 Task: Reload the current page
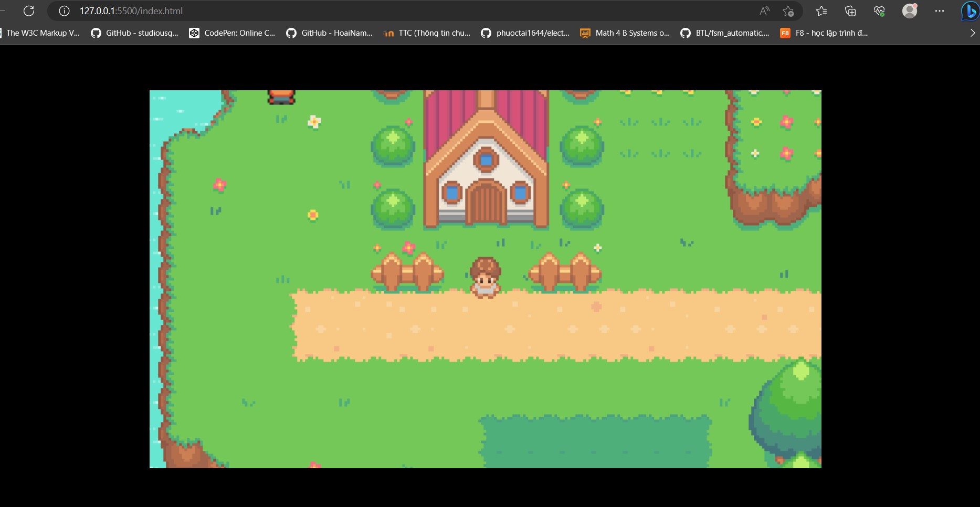(29, 10)
